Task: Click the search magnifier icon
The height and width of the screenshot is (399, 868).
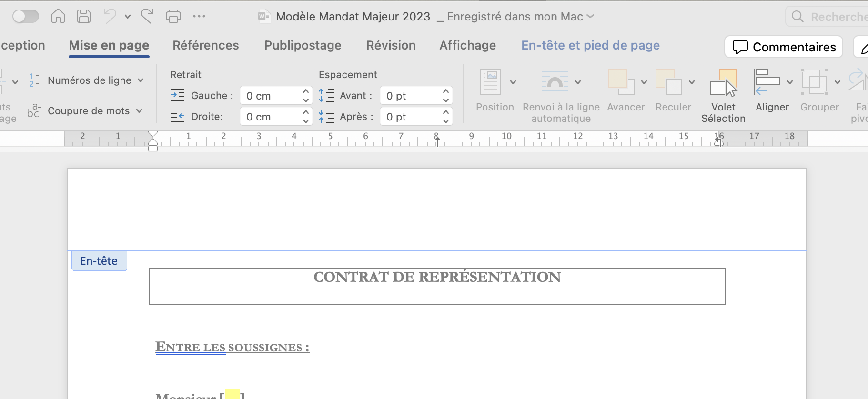Action: point(797,17)
